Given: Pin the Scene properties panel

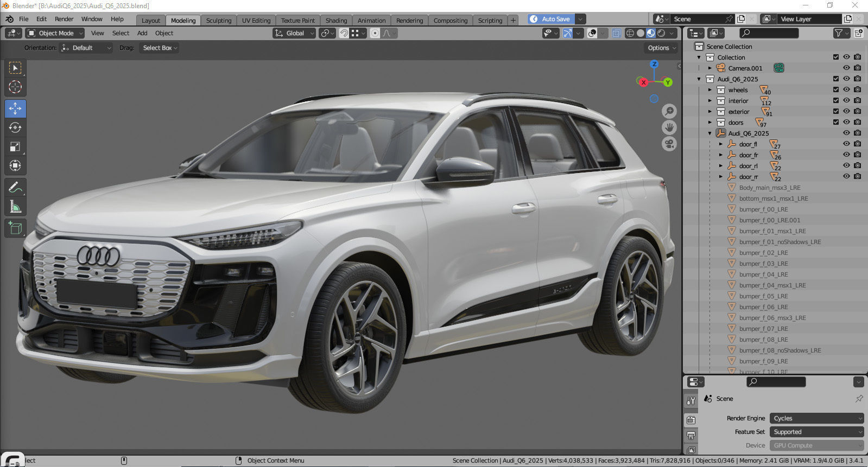Looking at the screenshot, I should pyautogui.click(x=859, y=399).
